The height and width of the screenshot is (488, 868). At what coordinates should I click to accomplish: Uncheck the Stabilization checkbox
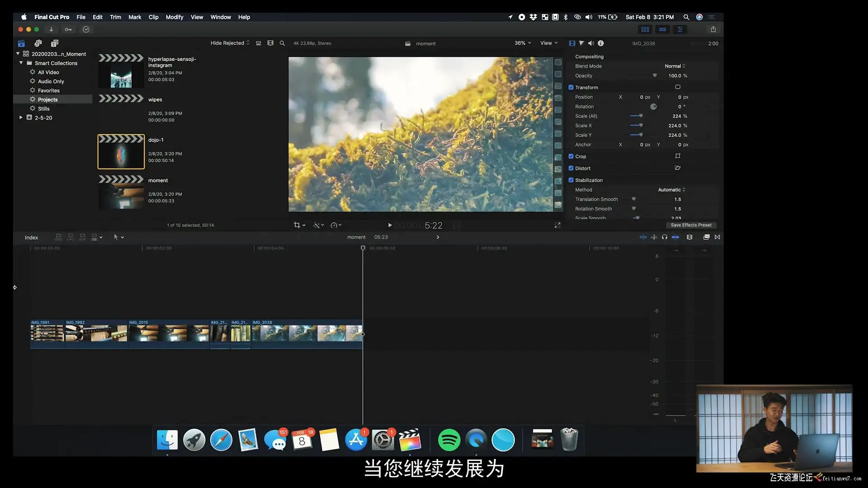pos(571,180)
